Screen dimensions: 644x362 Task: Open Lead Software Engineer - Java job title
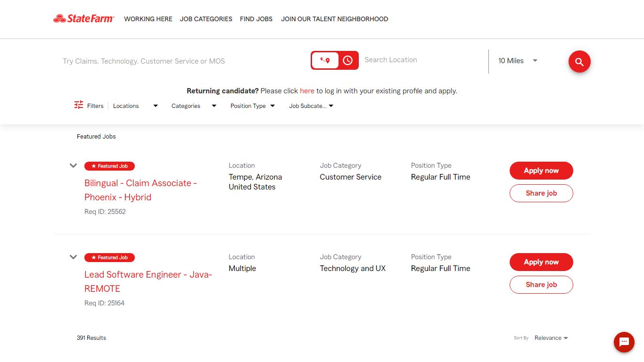tap(148, 281)
